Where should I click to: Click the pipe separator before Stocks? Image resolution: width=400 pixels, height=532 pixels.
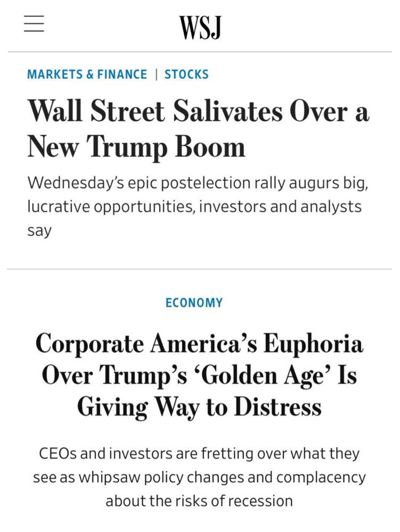pyautogui.click(x=156, y=74)
